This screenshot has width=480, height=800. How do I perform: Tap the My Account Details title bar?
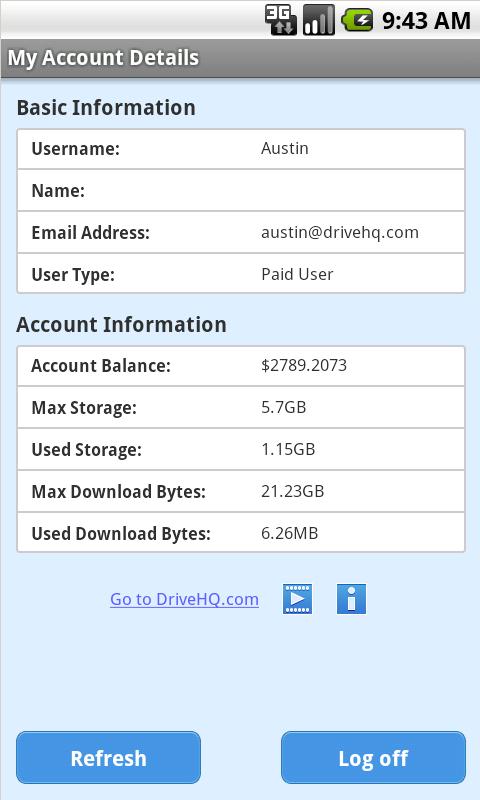[240, 58]
